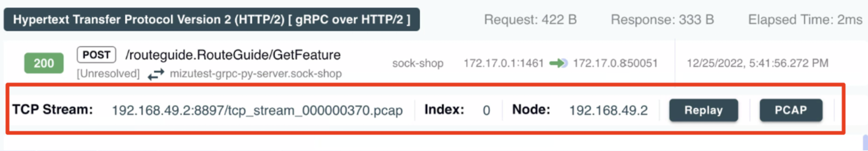Click the bidirectional arrows icon
Viewport: 868px width, 151px height.
point(156,74)
